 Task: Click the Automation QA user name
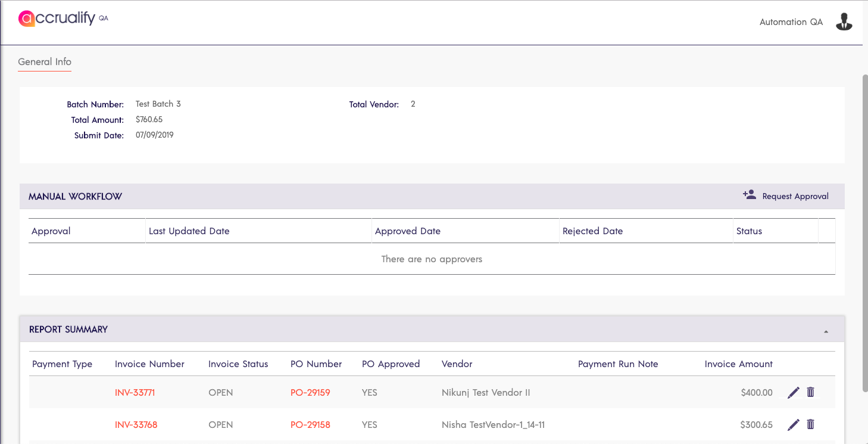click(x=791, y=22)
